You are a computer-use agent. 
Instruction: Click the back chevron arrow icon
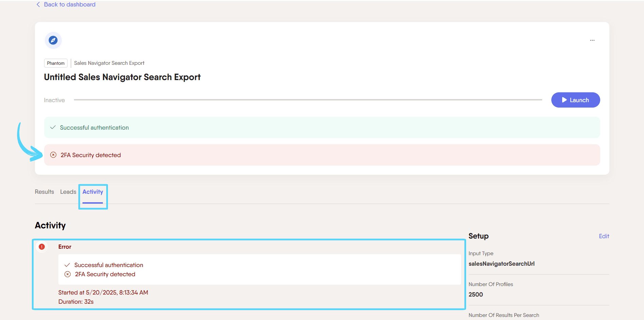pos(38,4)
